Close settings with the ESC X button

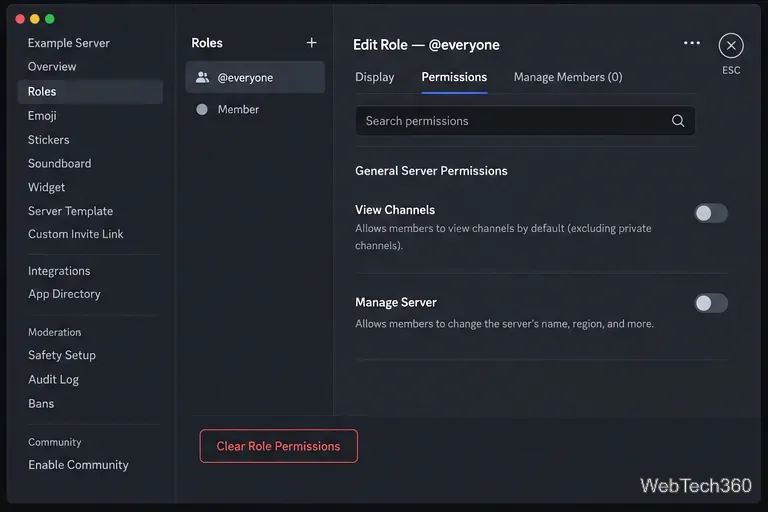tap(731, 46)
